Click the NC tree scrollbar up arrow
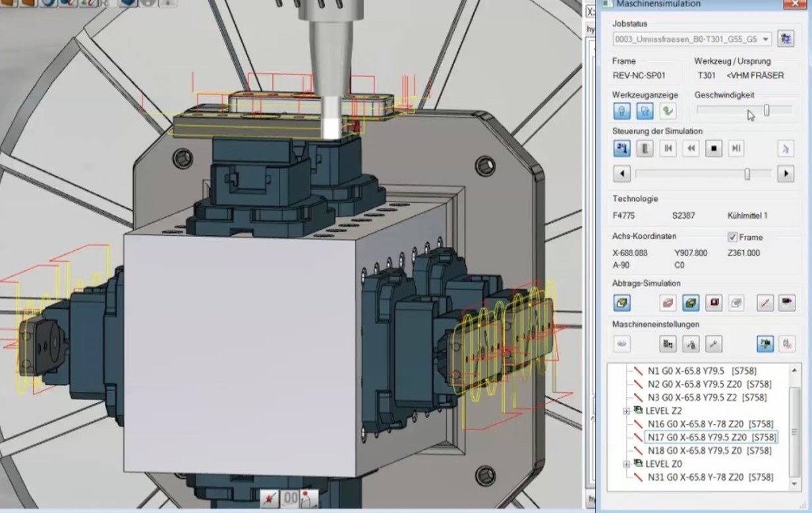Screen dimensions: 812x513 795,369
